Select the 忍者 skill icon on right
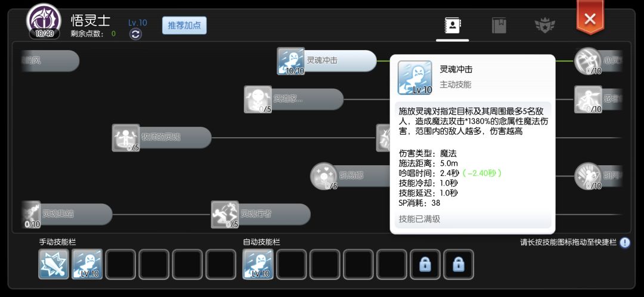 588,100
